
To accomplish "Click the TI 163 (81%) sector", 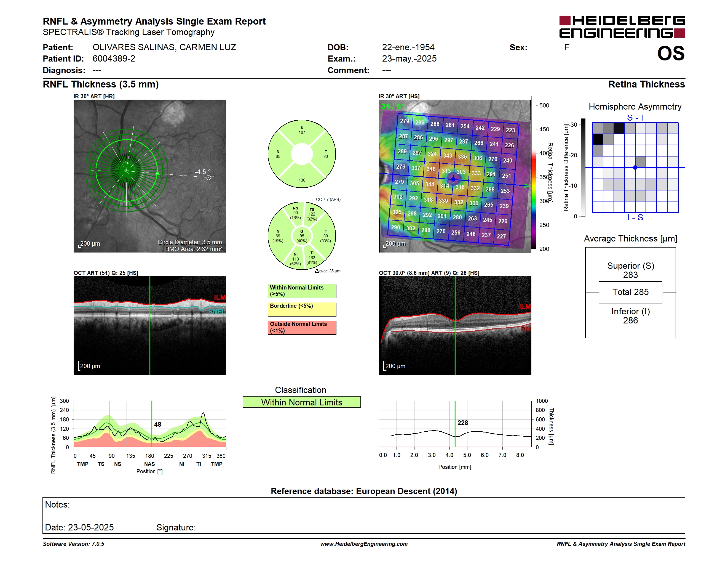I will (312, 258).
